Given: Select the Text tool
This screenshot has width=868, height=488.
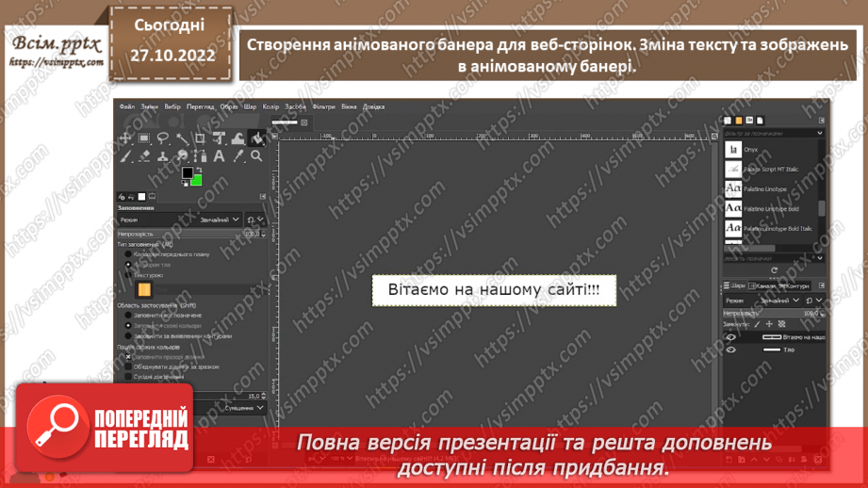Looking at the screenshot, I should pos(219,156).
